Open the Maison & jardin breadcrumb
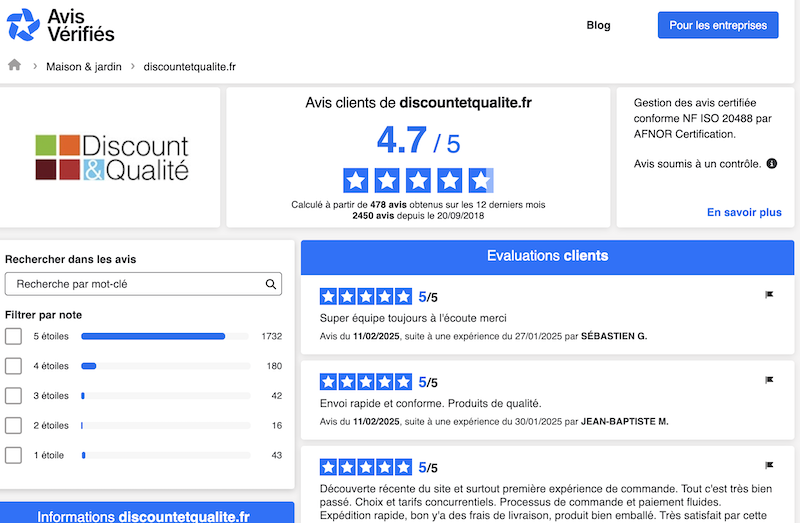 point(83,67)
